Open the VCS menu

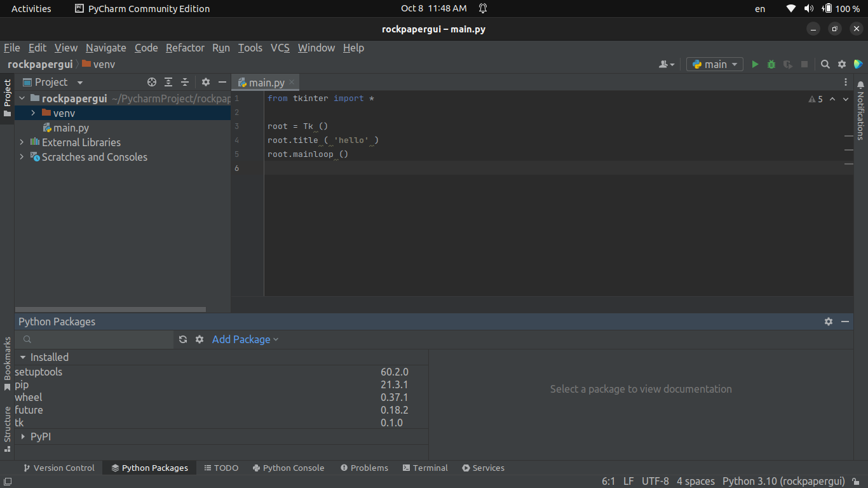[280, 48]
